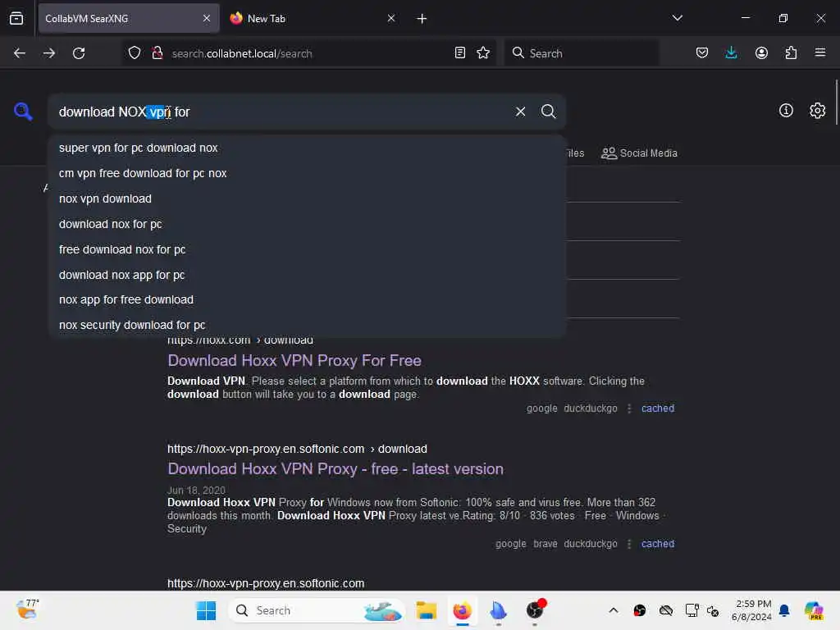Bookmark this page with the star icon

[483, 52]
